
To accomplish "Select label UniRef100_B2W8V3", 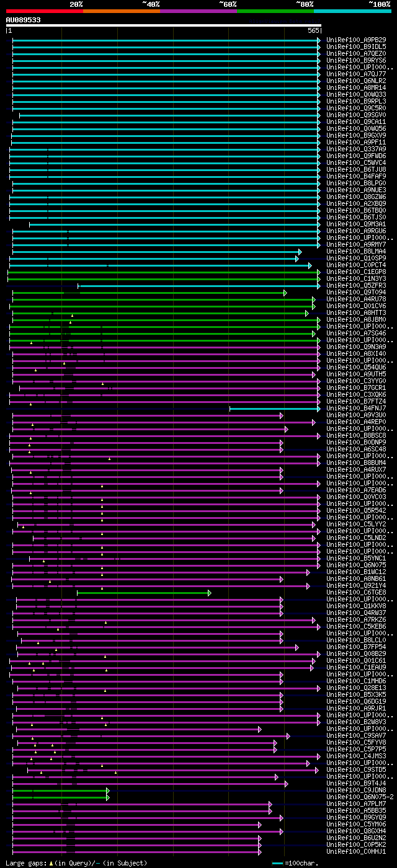I will pyautogui.click(x=356, y=722).
